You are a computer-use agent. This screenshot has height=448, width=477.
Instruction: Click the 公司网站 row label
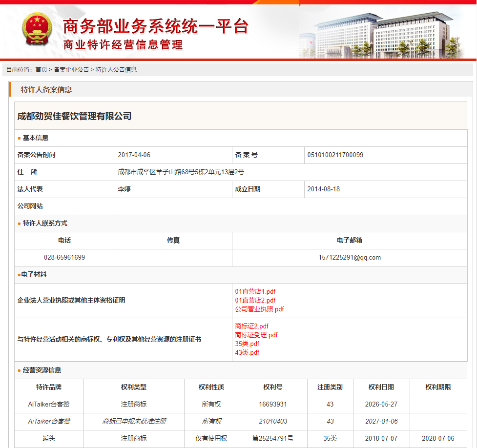tap(30, 206)
